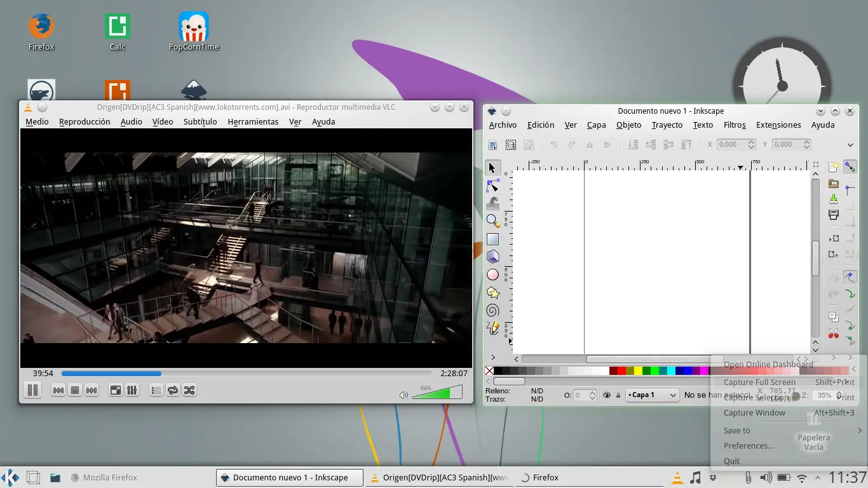Viewport: 868px width, 488px height.
Task: Open the VLC Reproducción menu
Action: [85, 121]
